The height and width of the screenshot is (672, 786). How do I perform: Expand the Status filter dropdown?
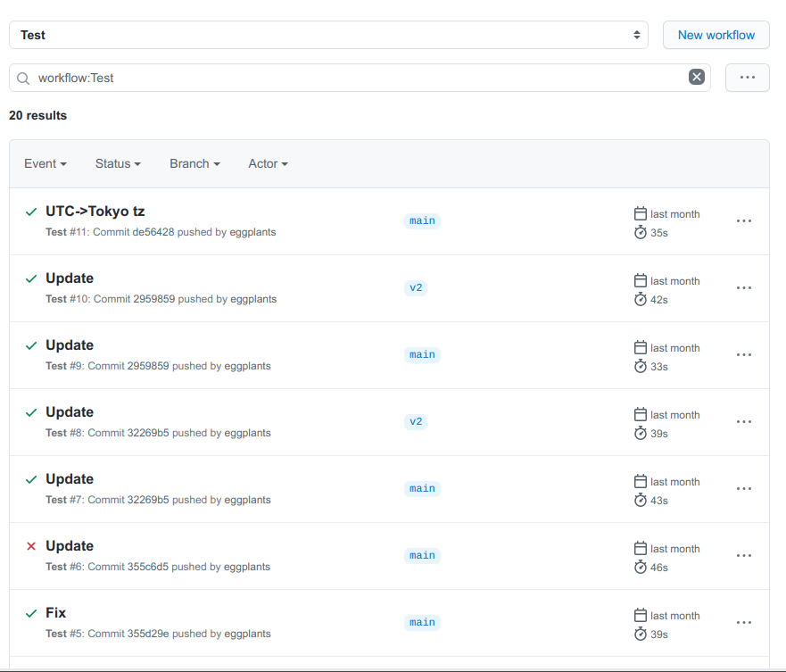pyautogui.click(x=118, y=164)
